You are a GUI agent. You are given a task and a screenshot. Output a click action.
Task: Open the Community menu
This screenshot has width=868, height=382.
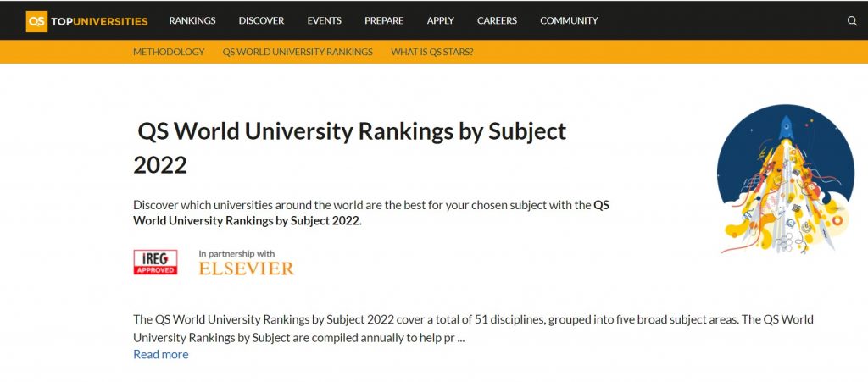[x=569, y=20]
